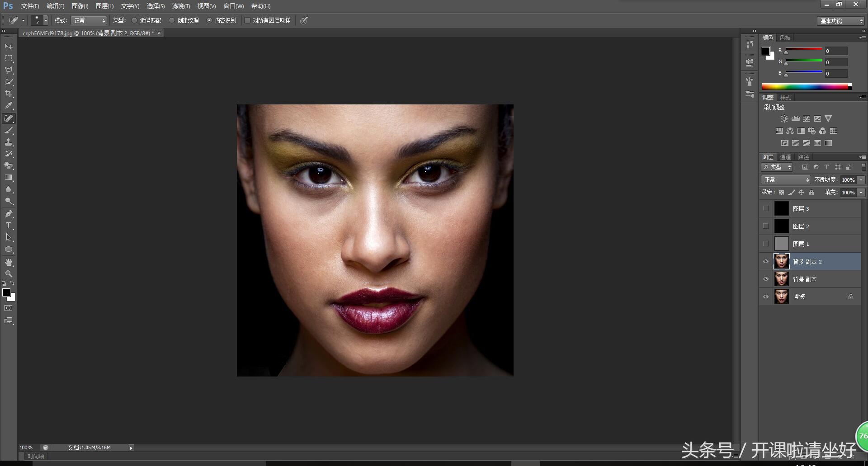868x466 pixels.
Task: Open the 模式 dropdown in options bar
Action: coord(89,20)
